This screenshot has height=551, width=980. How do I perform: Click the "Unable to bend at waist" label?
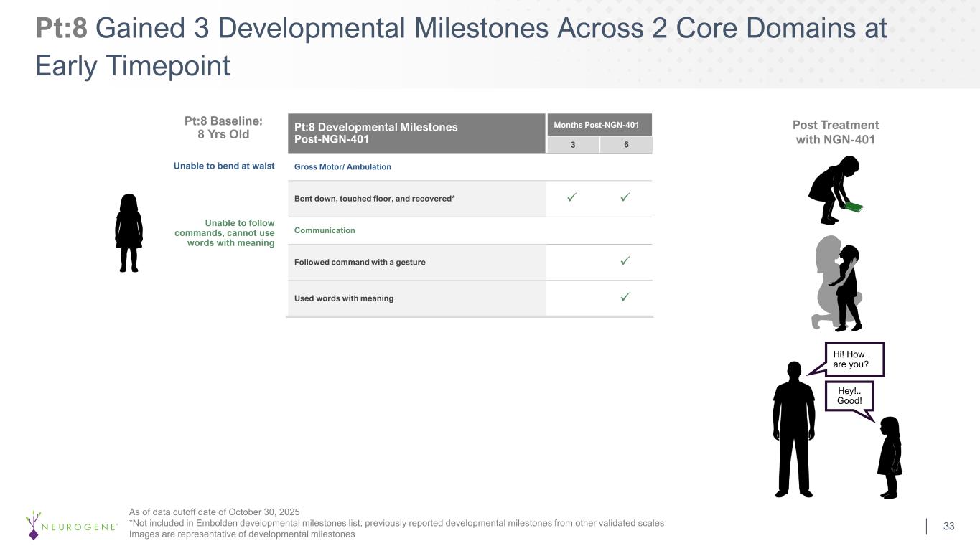(224, 166)
